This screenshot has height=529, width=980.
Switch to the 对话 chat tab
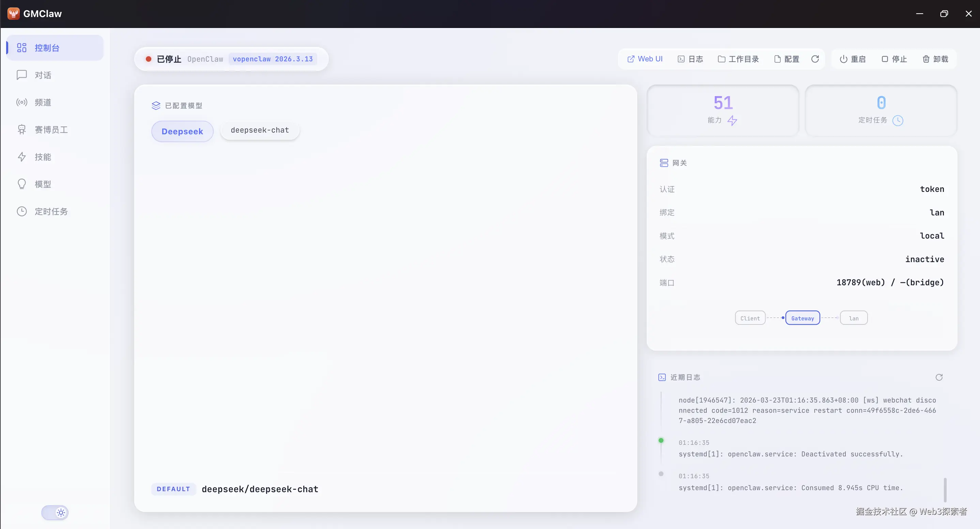point(43,75)
